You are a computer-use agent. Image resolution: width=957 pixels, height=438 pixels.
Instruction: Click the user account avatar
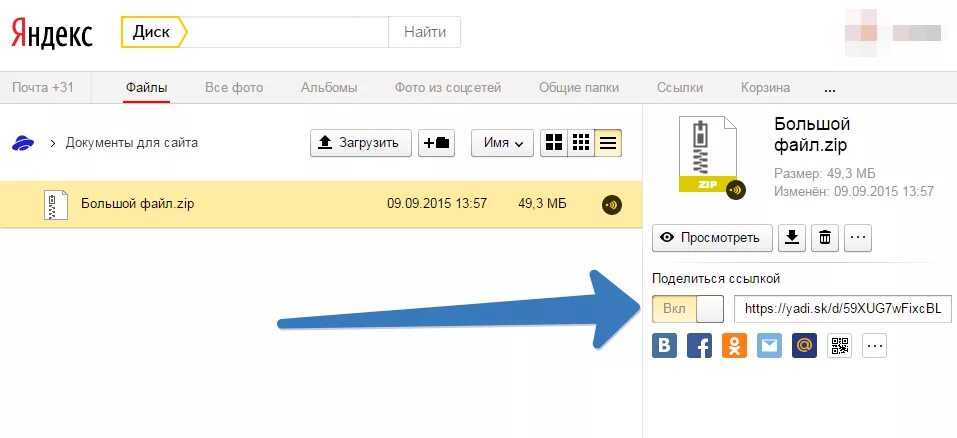[862, 32]
